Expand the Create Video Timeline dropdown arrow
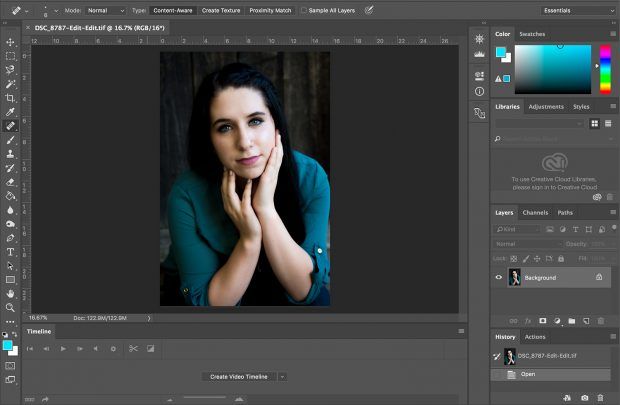 pyautogui.click(x=283, y=377)
